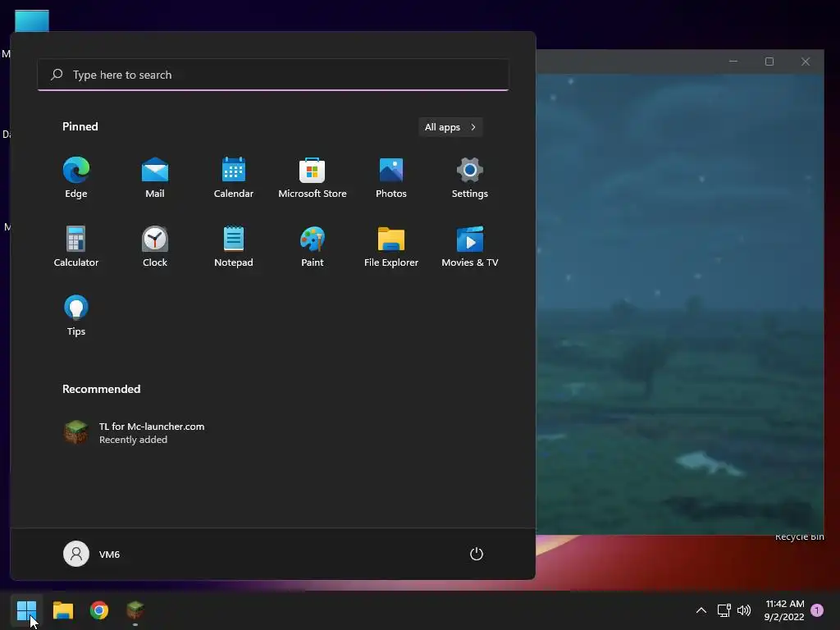This screenshot has width=840, height=630.
Task: Minimize the background game window
Action: pos(733,62)
